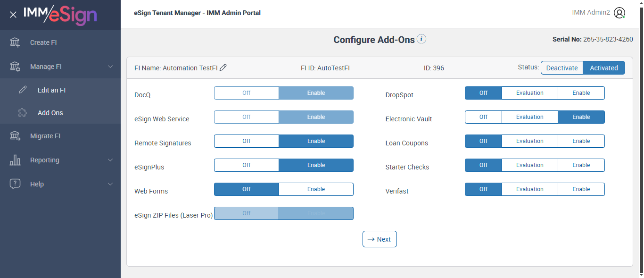Click the puzzle piece Add-Ons icon
This screenshot has width=644, height=278.
(x=23, y=113)
